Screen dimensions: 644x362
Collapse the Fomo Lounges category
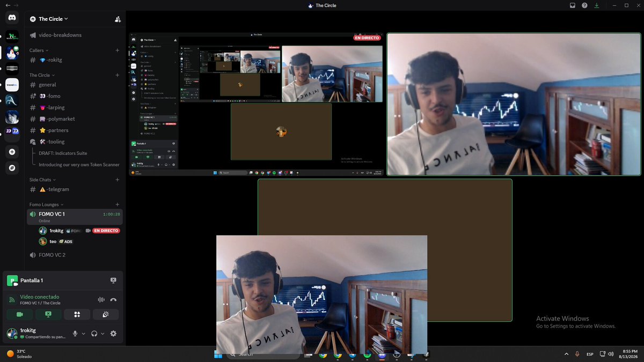(x=46, y=204)
